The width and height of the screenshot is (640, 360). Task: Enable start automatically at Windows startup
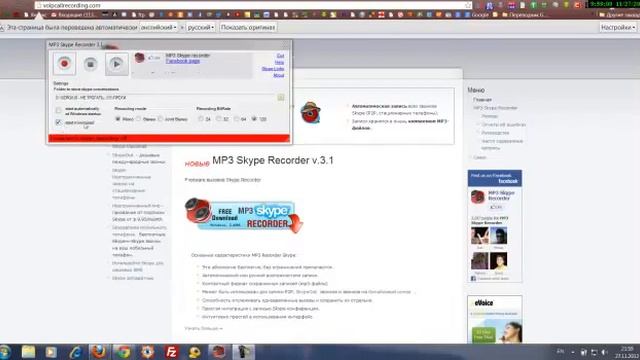58,111
